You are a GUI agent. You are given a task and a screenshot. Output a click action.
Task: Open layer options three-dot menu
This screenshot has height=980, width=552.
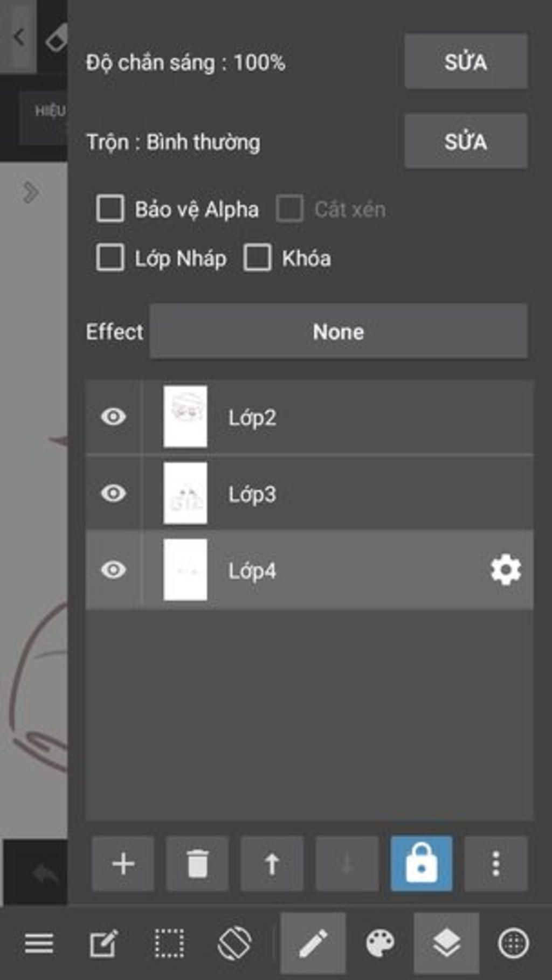496,864
